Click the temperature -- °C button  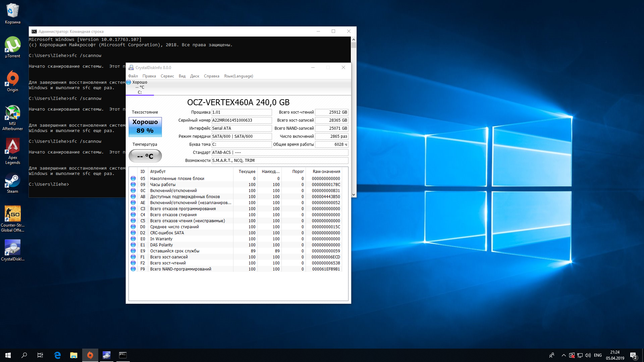[x=145, y=156]
